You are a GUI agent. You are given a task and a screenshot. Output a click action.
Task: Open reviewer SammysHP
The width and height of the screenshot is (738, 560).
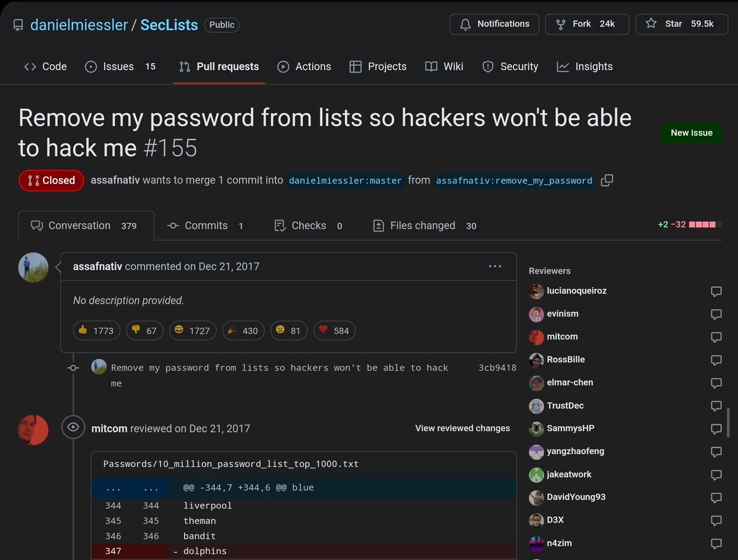571,428
